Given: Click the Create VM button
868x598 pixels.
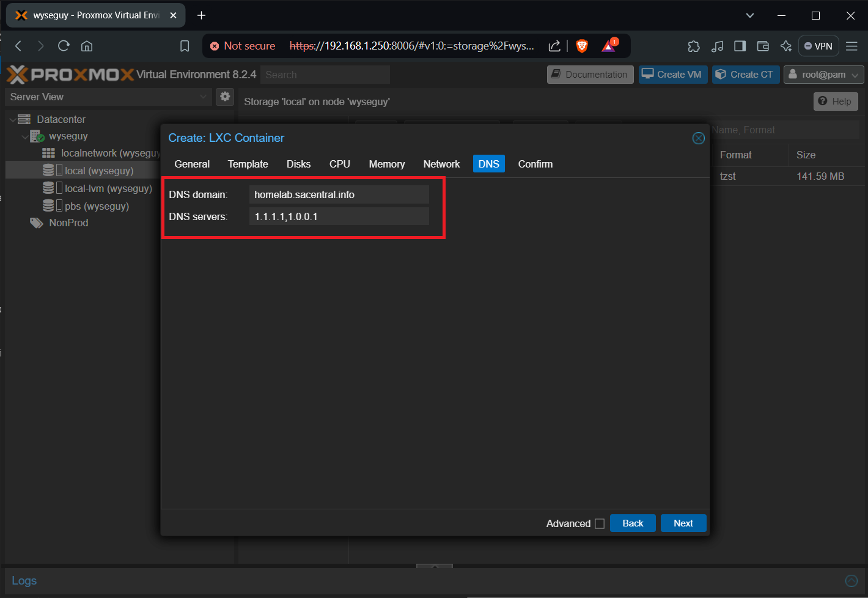Looking at the screenshot, I should tap(673, 75).
